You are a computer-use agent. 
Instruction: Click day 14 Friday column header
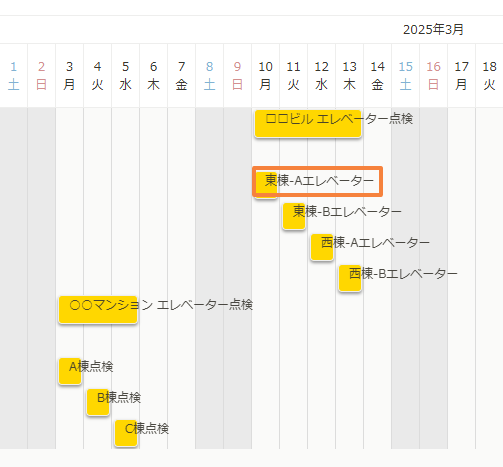[377, 75]
